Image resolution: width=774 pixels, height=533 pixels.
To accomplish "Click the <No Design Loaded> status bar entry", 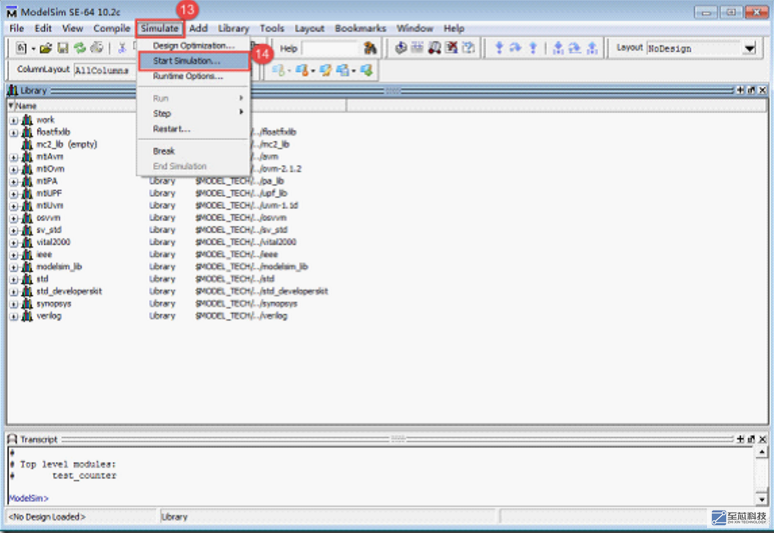I will coord(47,517).
